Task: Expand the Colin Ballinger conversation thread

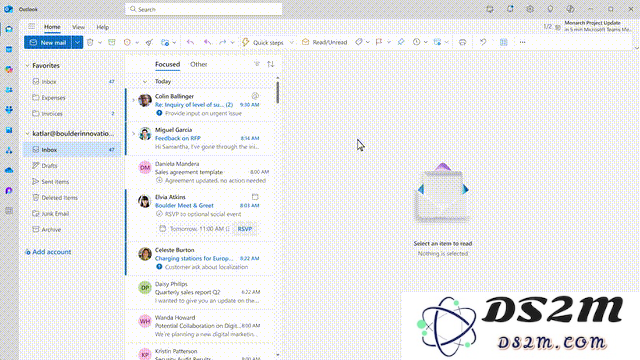Action: click(x=133, y=100)
